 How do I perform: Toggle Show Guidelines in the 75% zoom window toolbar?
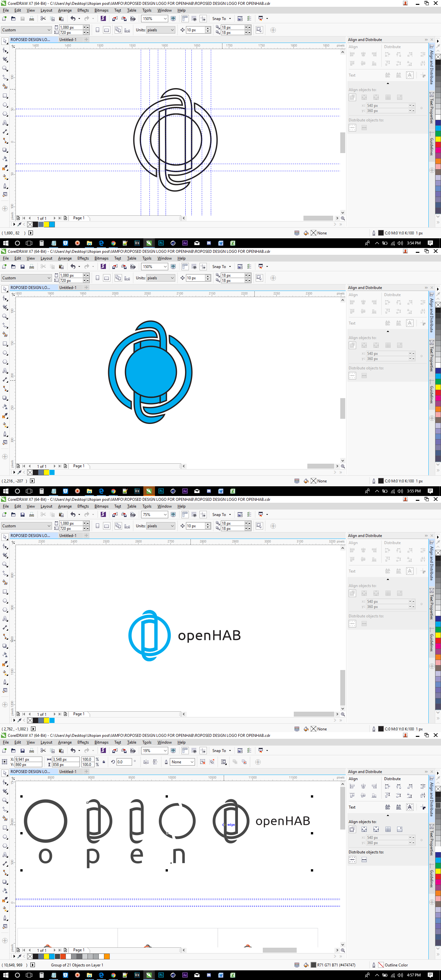pyautogui.click(x=203, y=514)
